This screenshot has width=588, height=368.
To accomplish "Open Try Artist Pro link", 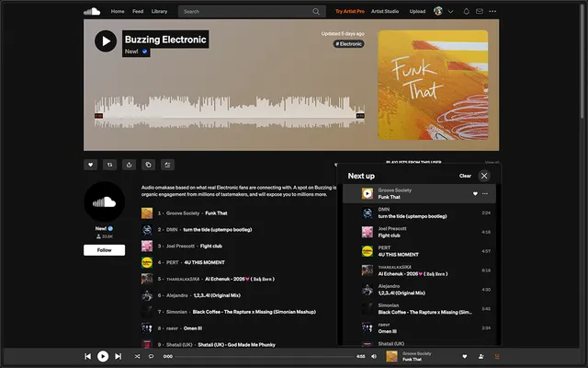I will (349, 11).
